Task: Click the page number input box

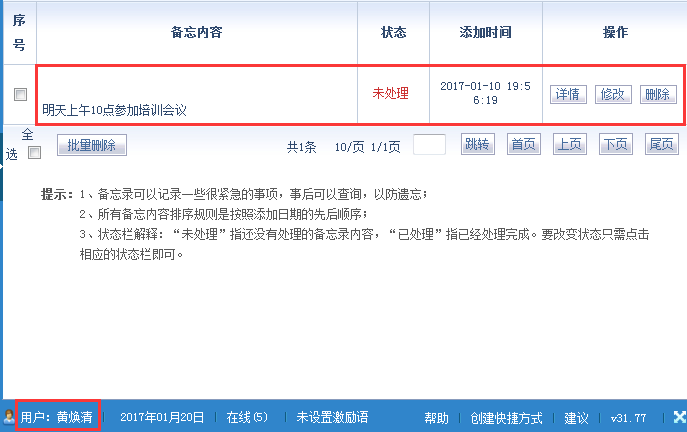Action: [429, 145]
